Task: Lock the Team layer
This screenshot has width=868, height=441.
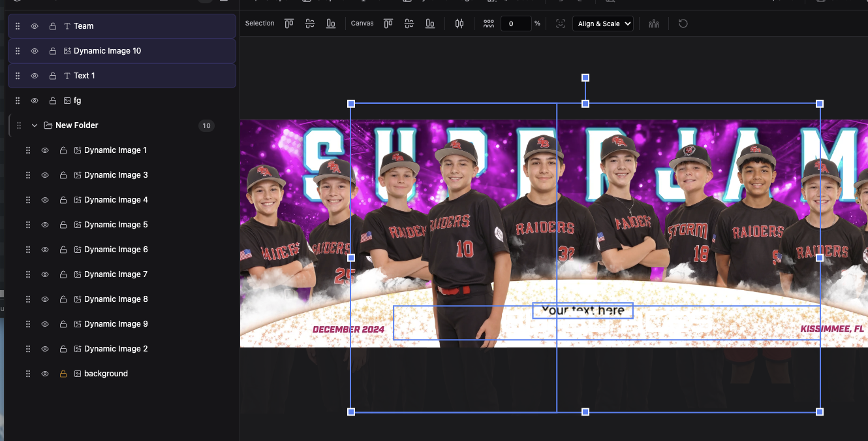Action: [x=53, y=26]
